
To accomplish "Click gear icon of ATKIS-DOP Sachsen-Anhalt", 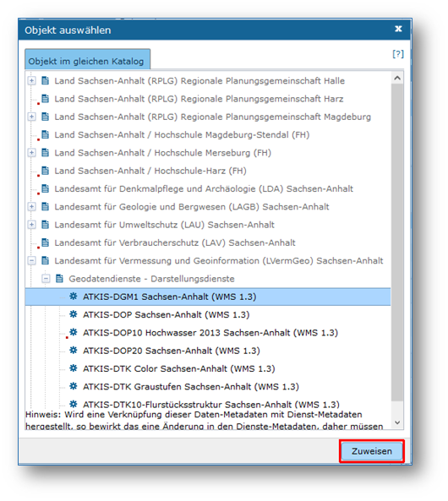I will pos(74,314).
